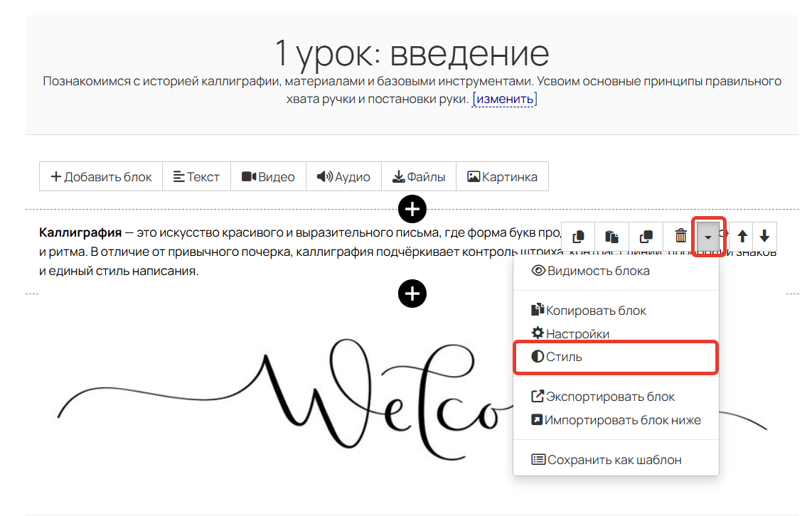Viewport: 812px width, 516px height.
Task: Move the block up with the arrow
Action: tap(742, 236)
